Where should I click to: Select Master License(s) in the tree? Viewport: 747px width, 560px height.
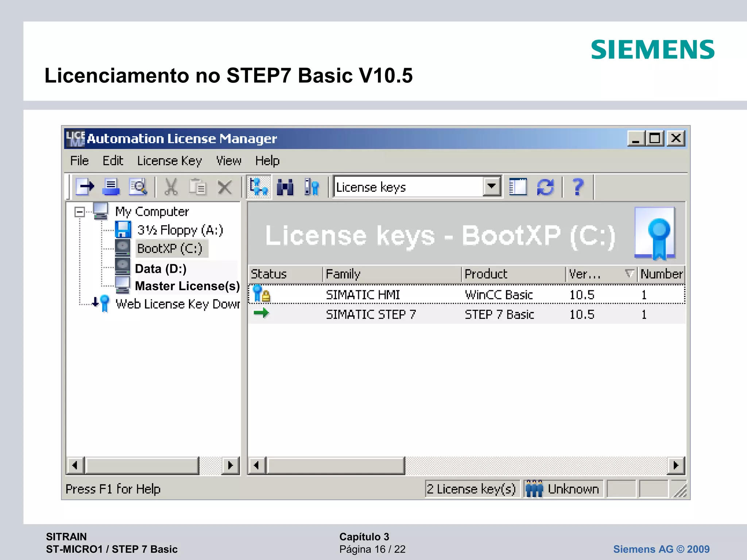(x=187, y=286)
